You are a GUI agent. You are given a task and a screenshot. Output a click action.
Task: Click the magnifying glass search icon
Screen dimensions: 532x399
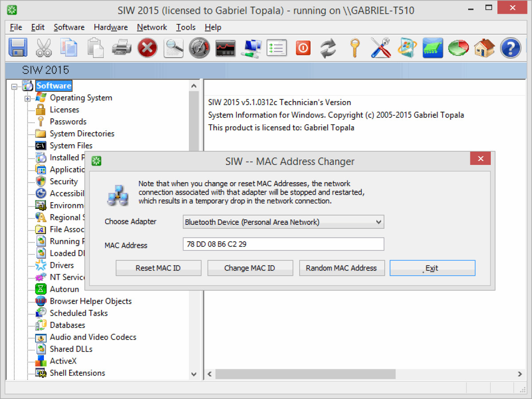(173, 48)
